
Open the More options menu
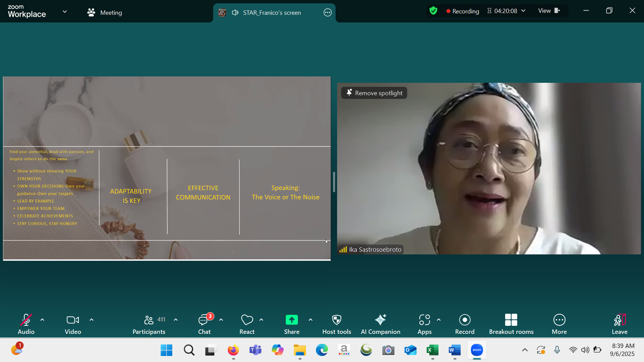pyautogui.click(x=559, y=324)
